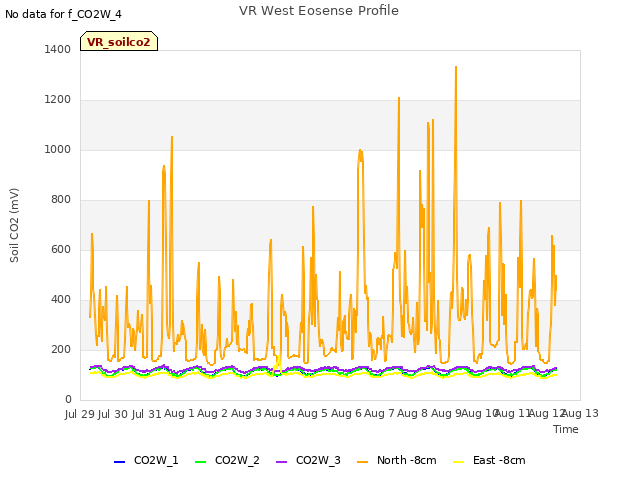Click the 600 y-axis tick label

pyautogui.click(x=61, y=249)
